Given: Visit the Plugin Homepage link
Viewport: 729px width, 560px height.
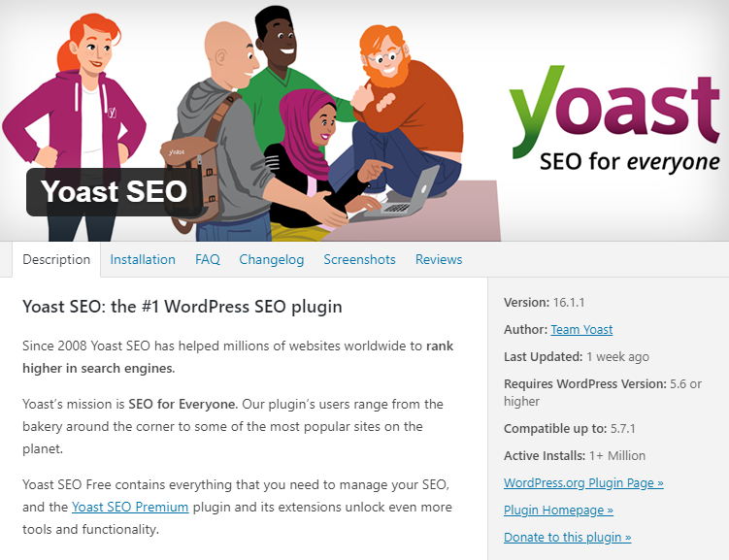Looking at the screenshot, I should [558, 510].
